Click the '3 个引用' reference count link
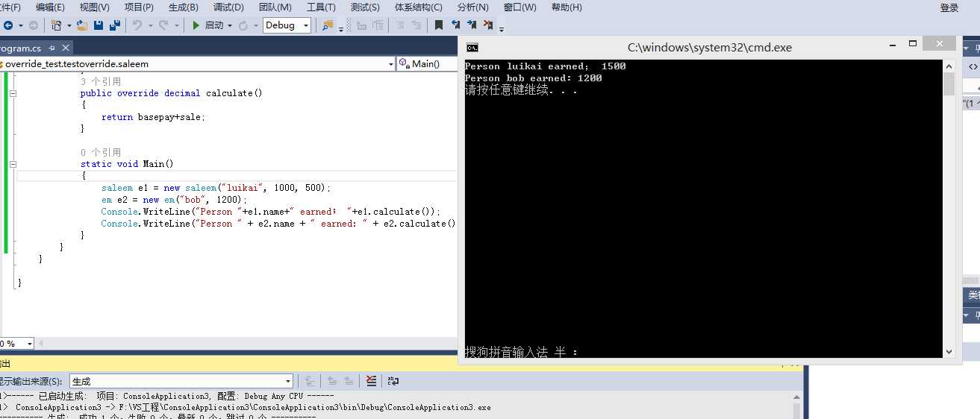The image size is (980, 419). (x=101, y=81)
